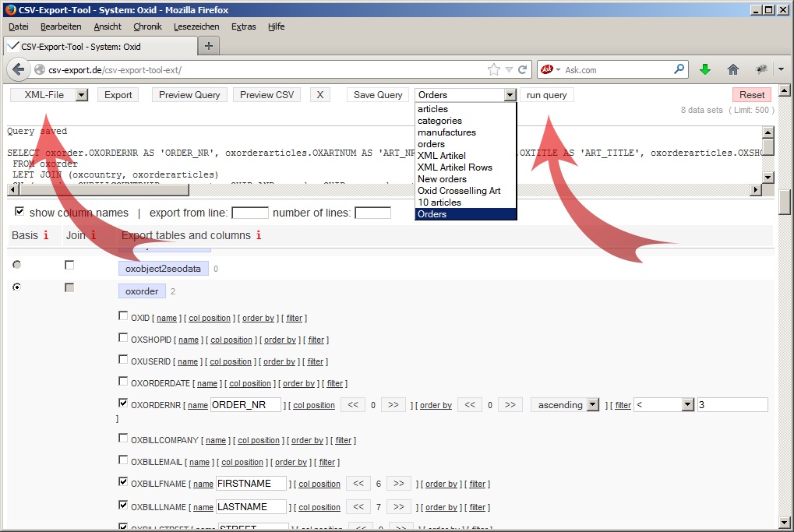Image resolution: width=794 pixels, height=532 pixels.
Task: Click the LASTNAME name input field
Action: 251,507
